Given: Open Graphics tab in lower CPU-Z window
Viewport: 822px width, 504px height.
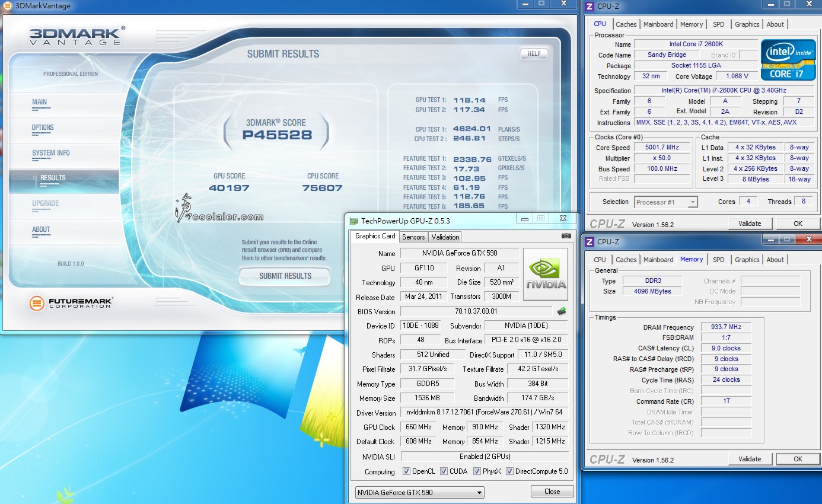Looking at the screenshot, I should coord(747,260).
